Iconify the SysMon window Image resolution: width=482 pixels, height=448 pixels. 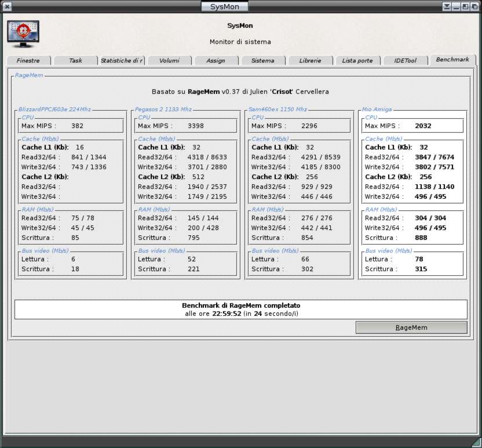(457, 6)
